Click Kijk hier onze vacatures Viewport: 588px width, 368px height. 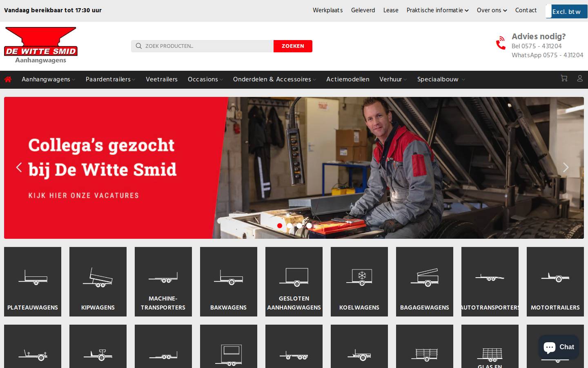84,195
